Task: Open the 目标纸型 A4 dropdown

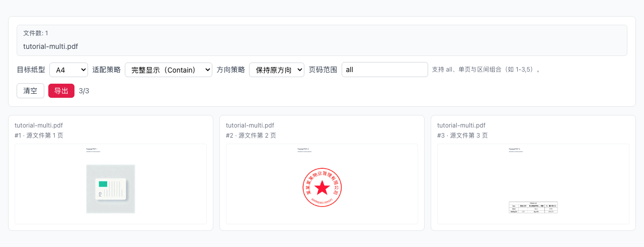Action: click(x=68, y=70)
